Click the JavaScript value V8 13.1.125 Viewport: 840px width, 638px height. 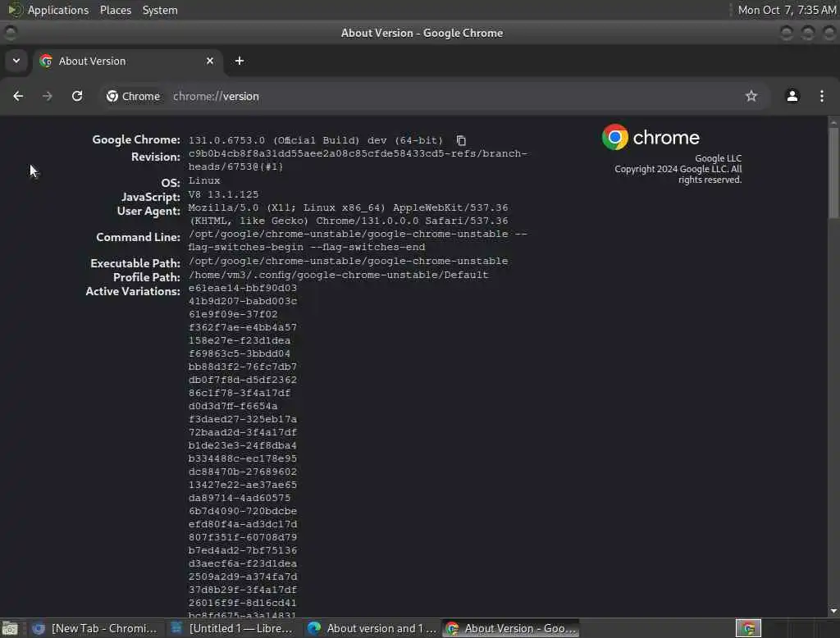tap(223, 194)
